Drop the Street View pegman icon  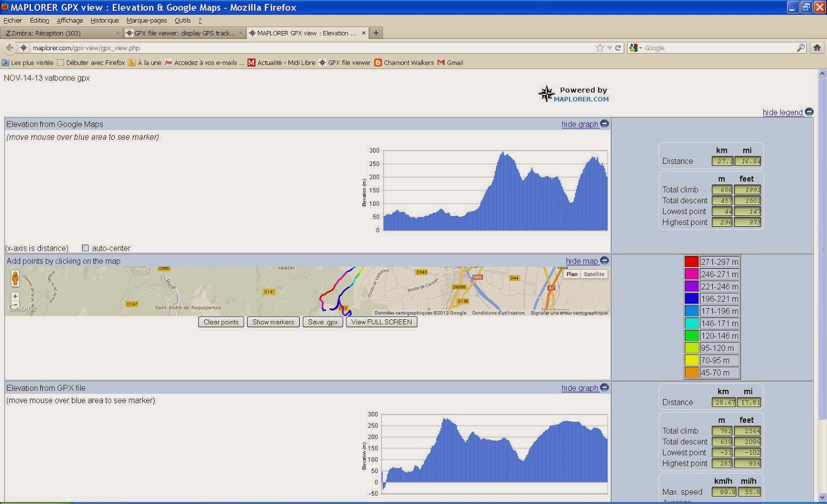[15, 279]
